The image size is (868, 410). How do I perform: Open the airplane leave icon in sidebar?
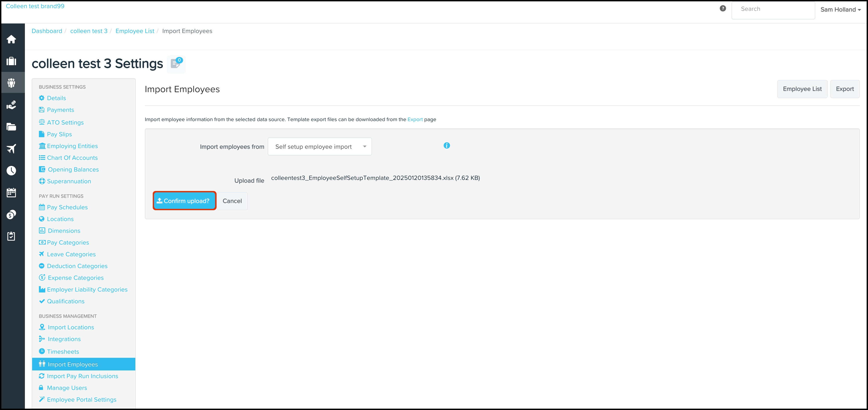[x=12, y=149]
